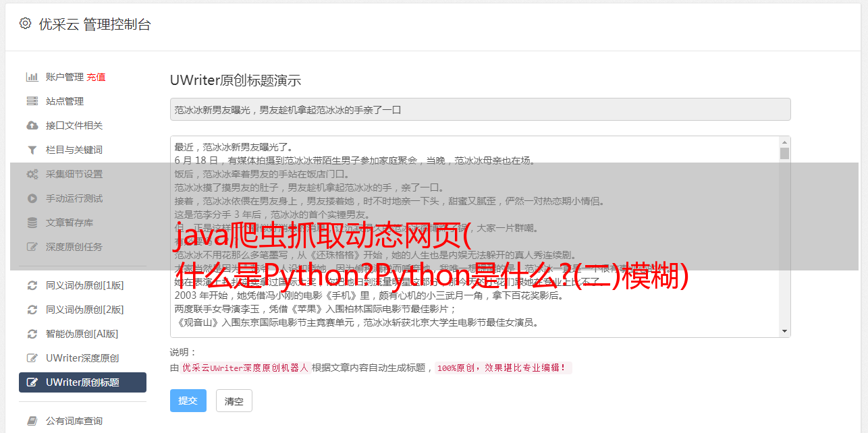Click the textarea vertical scrollbar thumb
The image size is (868, 433).
(784, 153)
